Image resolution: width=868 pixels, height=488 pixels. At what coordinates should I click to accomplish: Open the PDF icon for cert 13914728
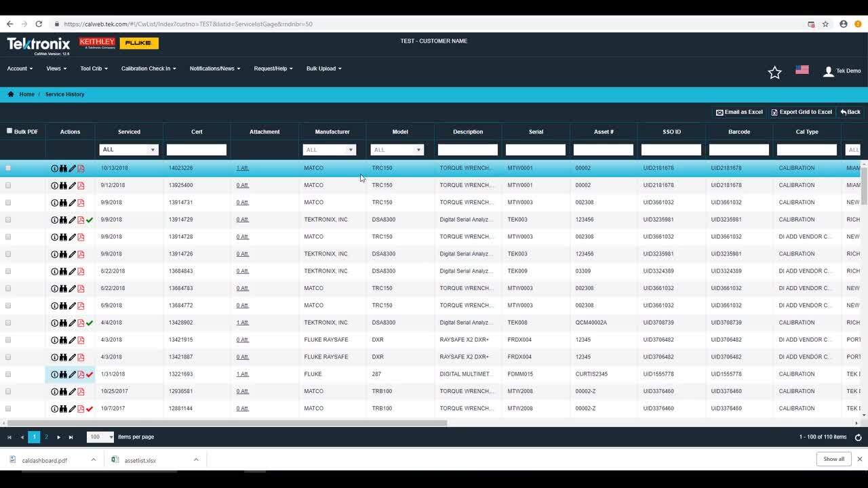tap(81, 237)
